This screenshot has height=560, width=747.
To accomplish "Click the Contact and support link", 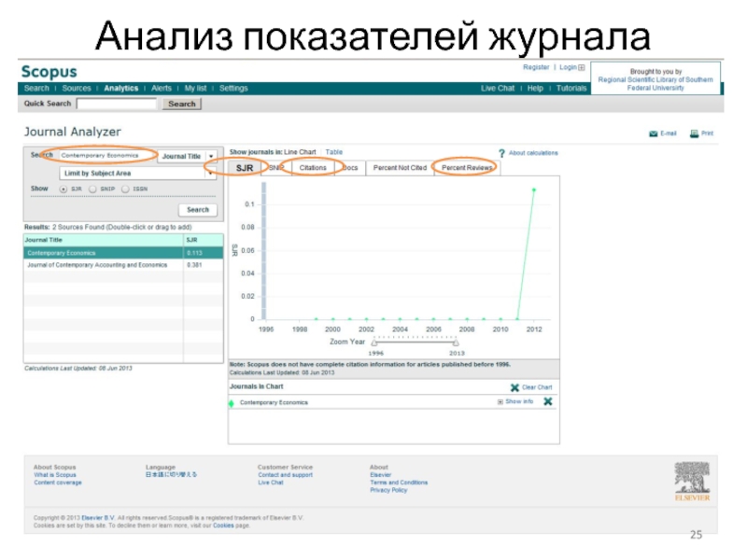I will click(x=286, y=475).
